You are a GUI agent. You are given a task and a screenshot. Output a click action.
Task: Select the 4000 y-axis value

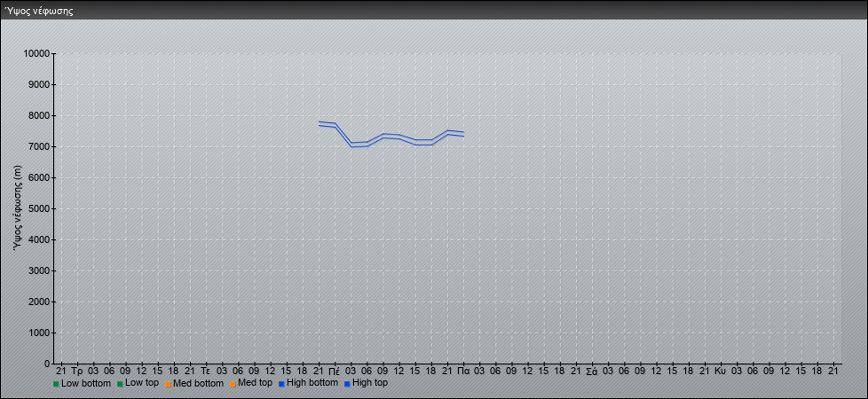[x=39, y=239]
